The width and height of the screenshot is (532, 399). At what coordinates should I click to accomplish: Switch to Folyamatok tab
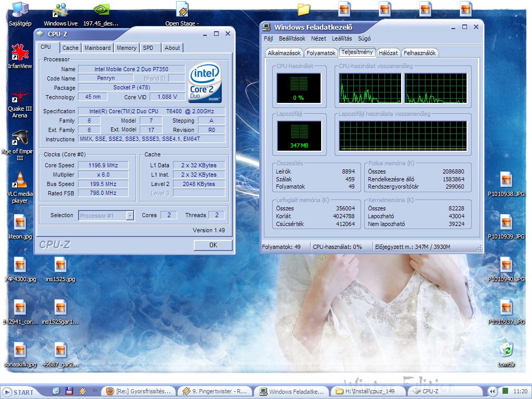click(321, 53)
